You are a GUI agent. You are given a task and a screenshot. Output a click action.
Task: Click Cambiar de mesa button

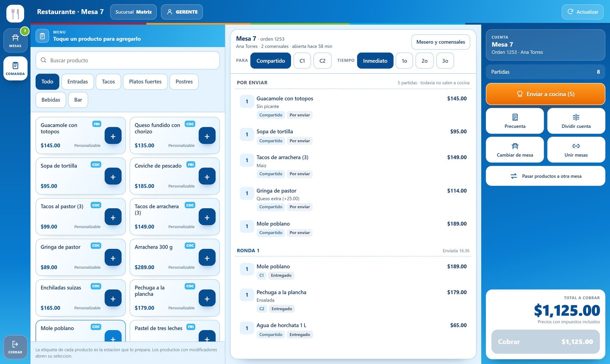point(515,150)
